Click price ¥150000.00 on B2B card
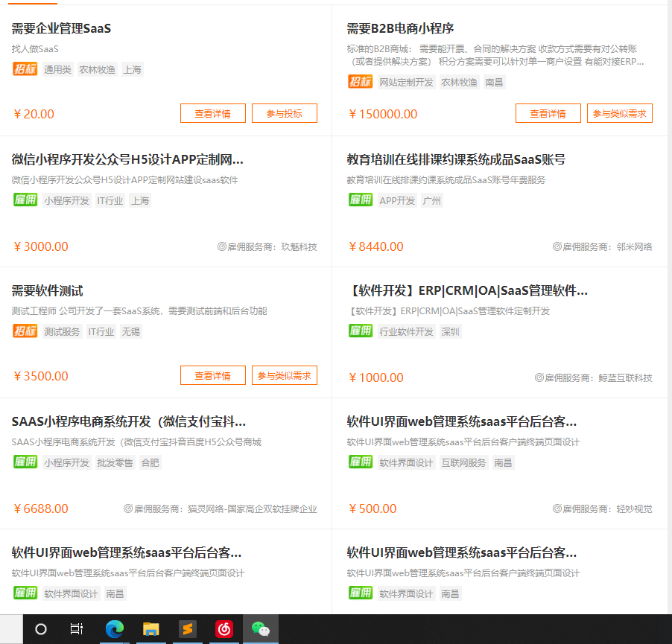 click(x=383, y=114)
